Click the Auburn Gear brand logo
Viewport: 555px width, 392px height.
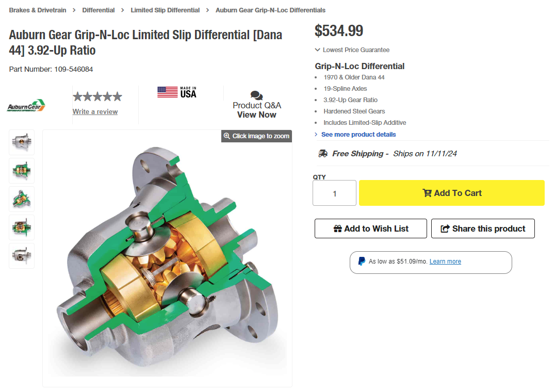point(25,105)
